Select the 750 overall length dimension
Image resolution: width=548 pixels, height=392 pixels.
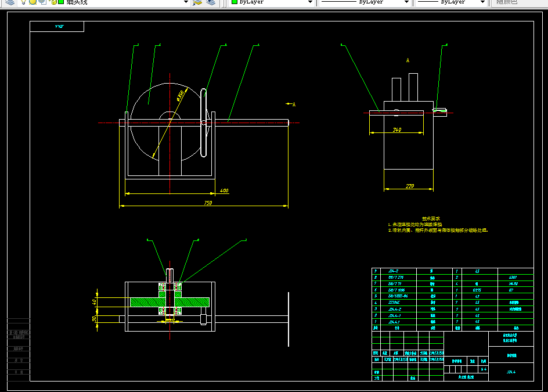pos(208,203)
